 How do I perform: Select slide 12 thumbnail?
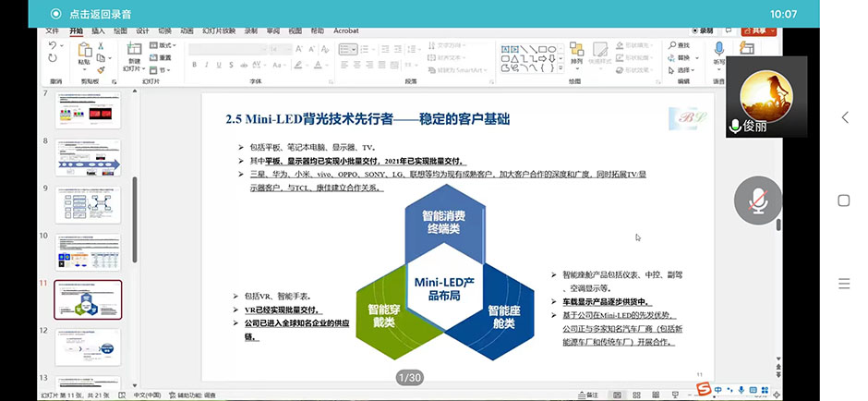click(88, 347)
